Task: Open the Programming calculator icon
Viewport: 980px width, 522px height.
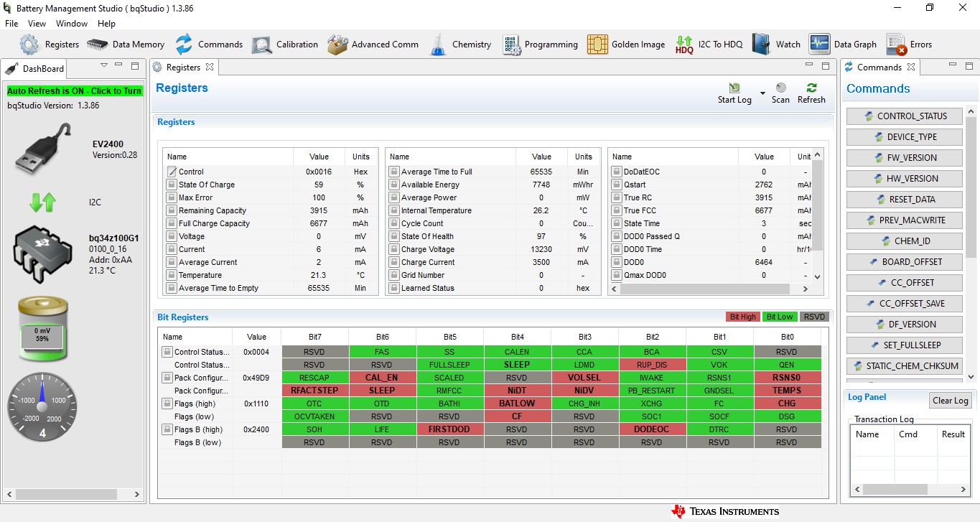Action: [x=512, y=45]
